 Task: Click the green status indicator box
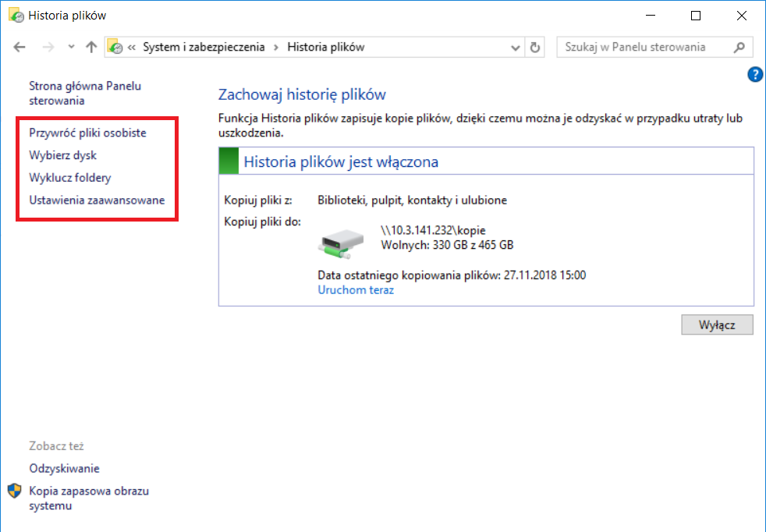(229, 161)
